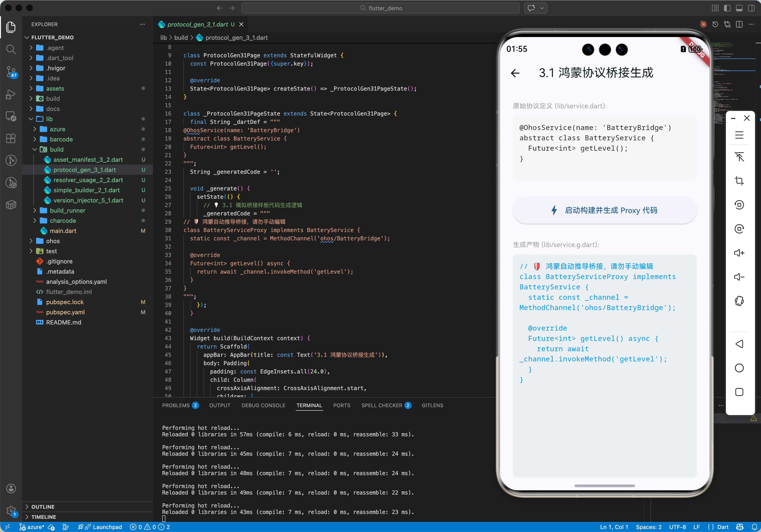Toggle the primary side bar layout button

(x=727, y=8)
